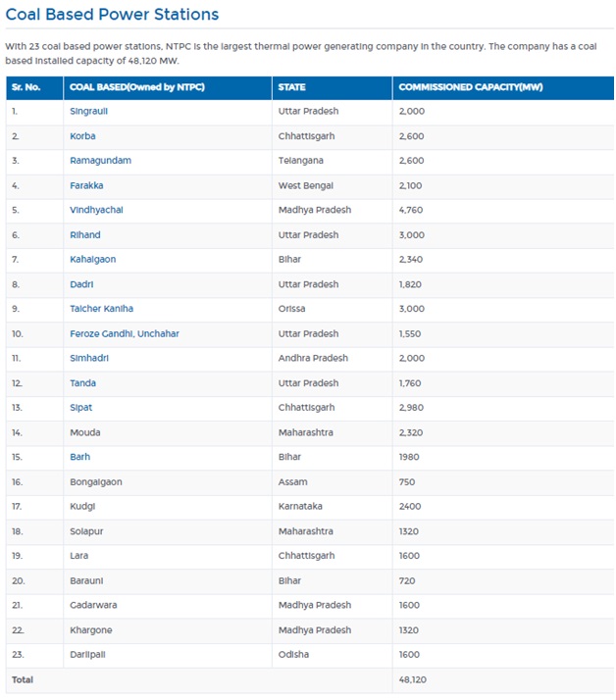Click the Sr. No. column header
Image resolution: width=616 pixels, height=700 pixels.
[26, 87]
